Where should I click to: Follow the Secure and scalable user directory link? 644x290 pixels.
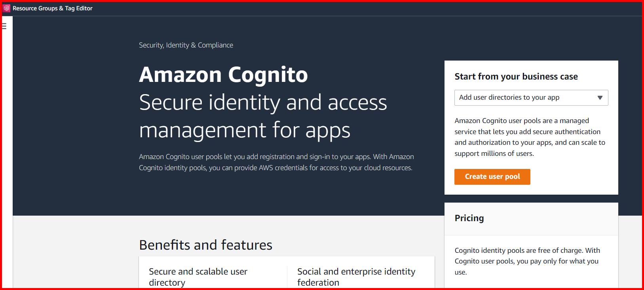point(198,277)
